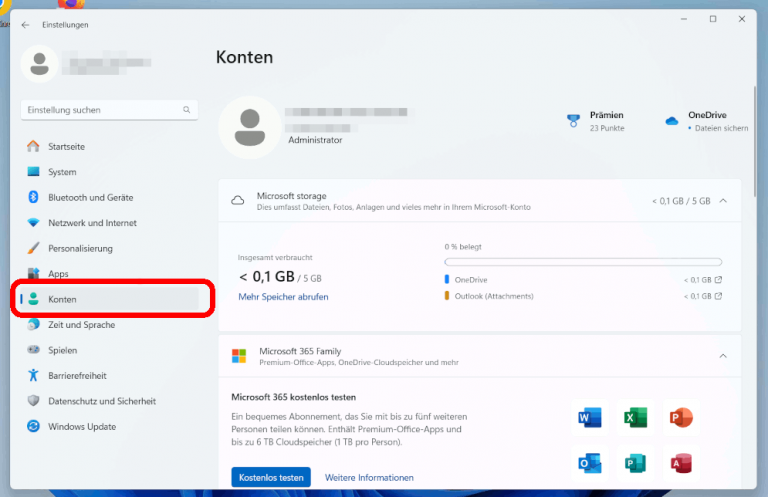768x497 pixels.
Task: Click the small sidebar profile avatar
Action: coord(39,64)
